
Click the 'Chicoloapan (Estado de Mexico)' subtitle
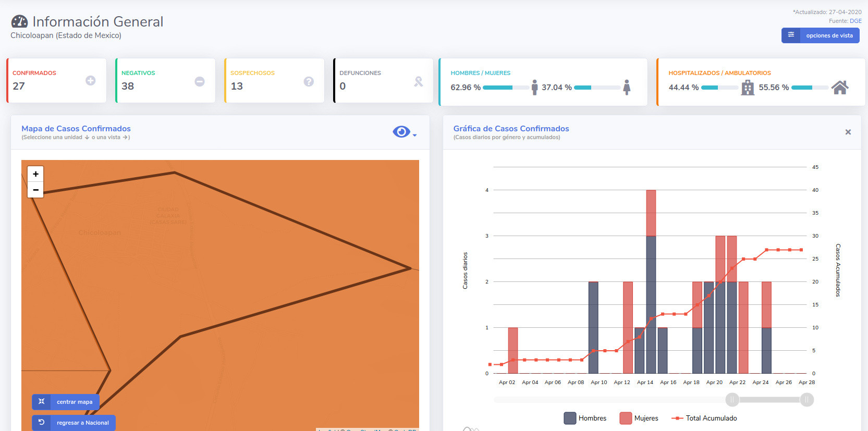(x=66, y=35)
